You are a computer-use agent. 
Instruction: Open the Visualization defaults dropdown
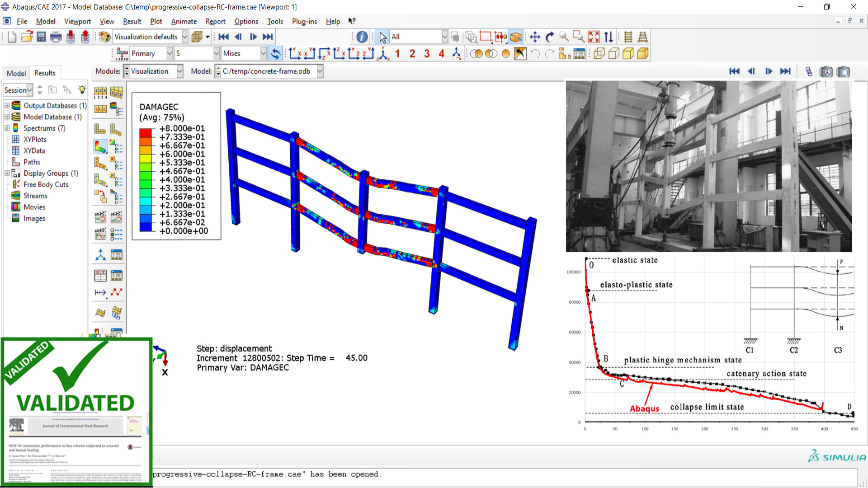tap(185, 37)
